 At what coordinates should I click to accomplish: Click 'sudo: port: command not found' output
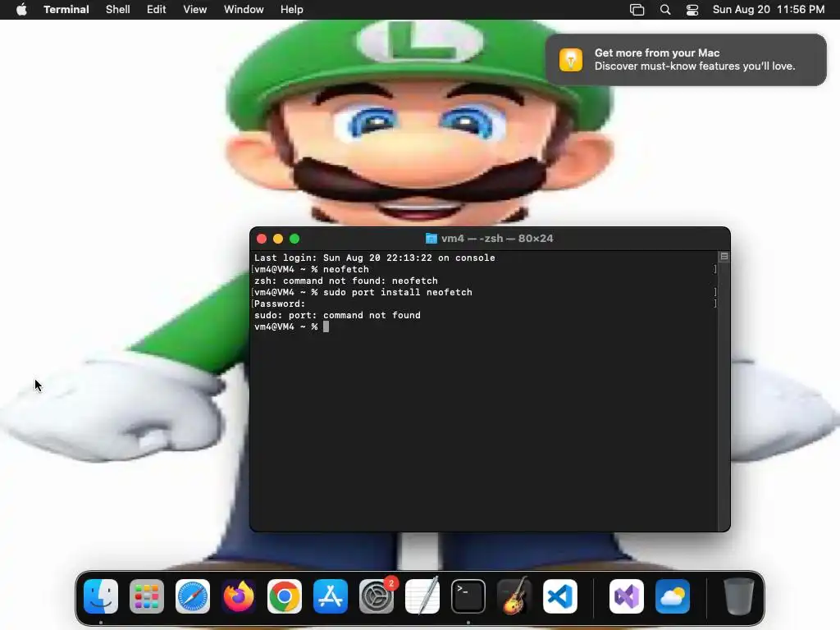(337, 316)
